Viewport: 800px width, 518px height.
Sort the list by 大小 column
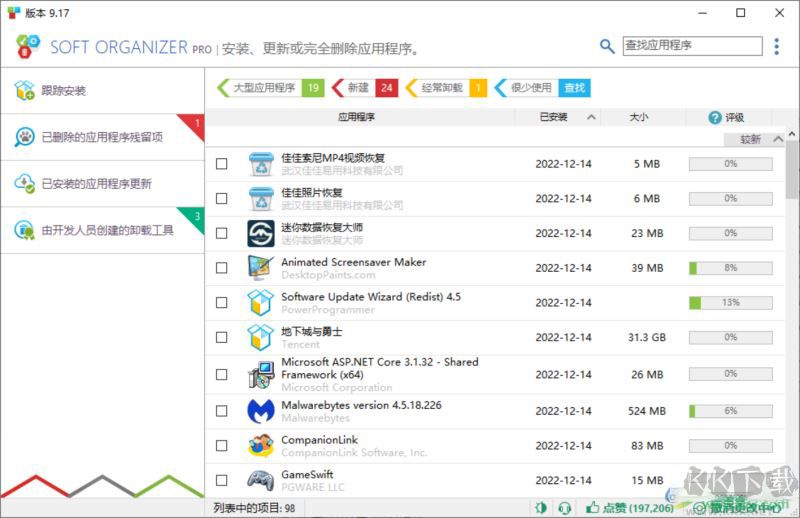pos(639,117)
